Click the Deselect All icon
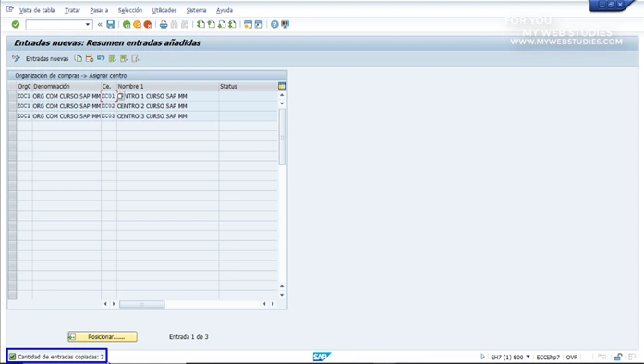The width and height of the screenshot is (644, 364). (135, 58)
